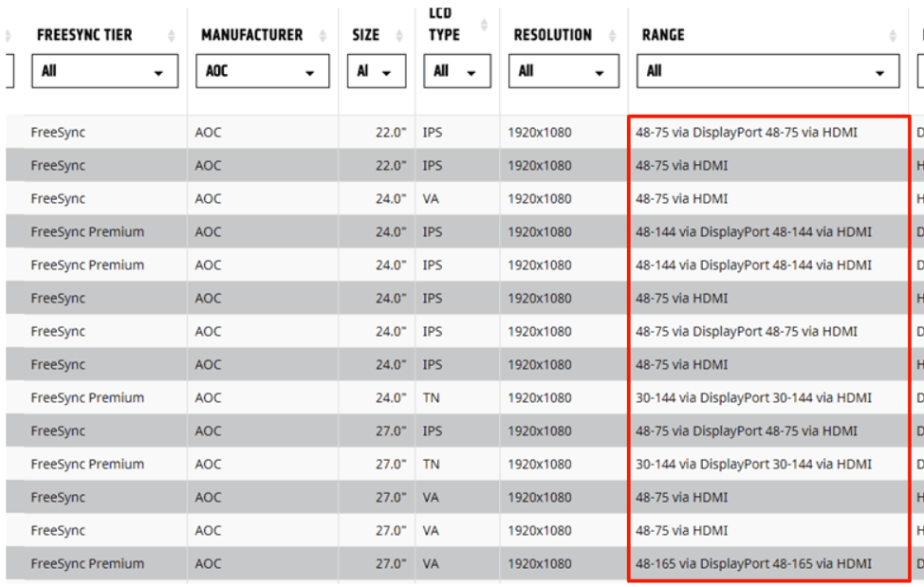Expand the Size filter dropdown

[x=377, y=71]
